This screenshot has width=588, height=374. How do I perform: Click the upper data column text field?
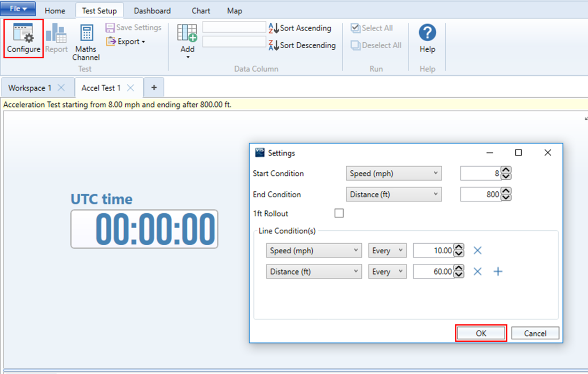[234, 27]
